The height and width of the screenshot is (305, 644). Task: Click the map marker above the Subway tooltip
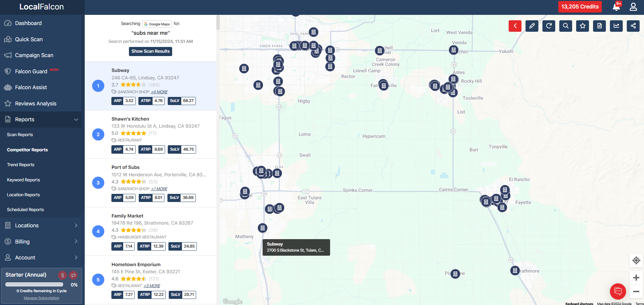(263, 228)
